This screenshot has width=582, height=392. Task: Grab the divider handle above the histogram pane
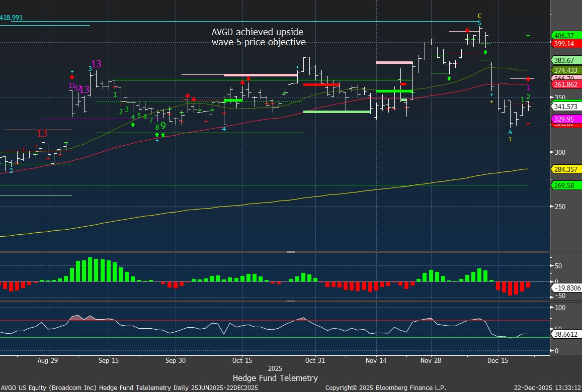[291, 252]
